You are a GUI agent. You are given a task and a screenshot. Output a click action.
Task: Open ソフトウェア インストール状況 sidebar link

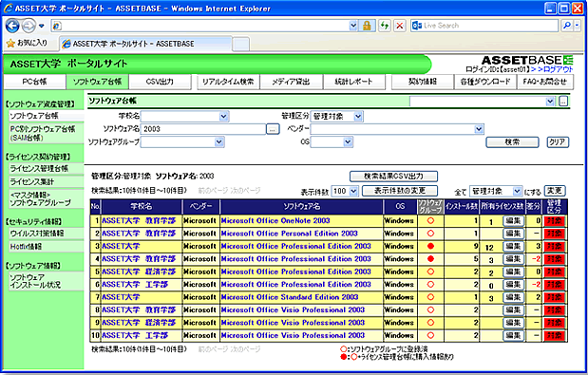[x=47, y=281]
